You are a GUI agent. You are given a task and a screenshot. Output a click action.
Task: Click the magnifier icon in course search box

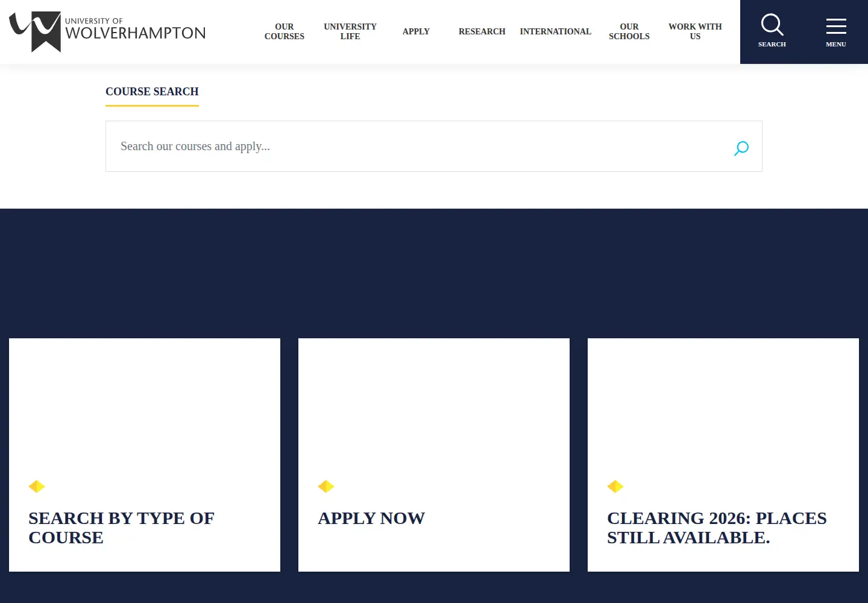pyautogui.click(x=741, y=148)
